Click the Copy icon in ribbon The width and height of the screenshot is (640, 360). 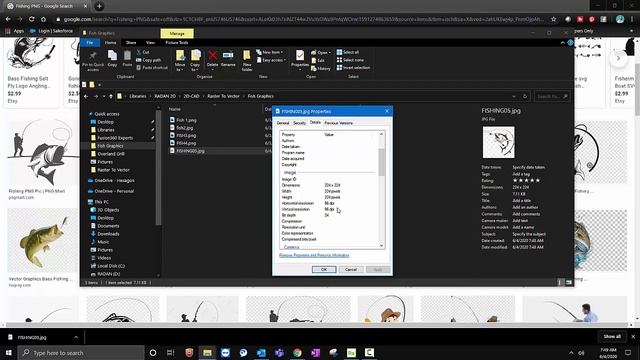(112, 56)
